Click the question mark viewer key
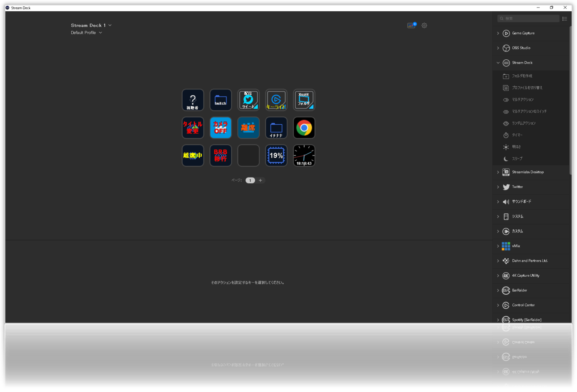Screen dimensions: 577x392 point(193,100)
